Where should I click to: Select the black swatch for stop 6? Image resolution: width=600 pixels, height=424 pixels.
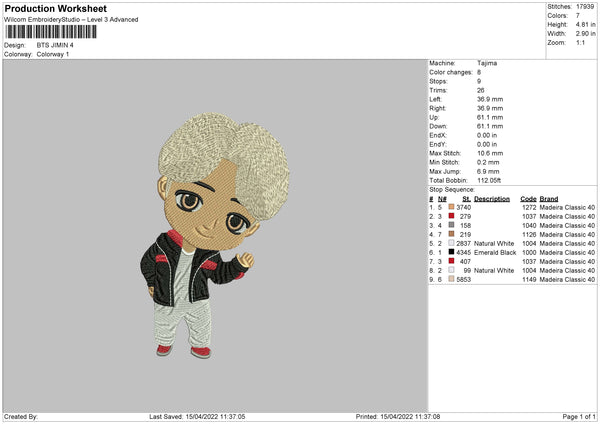[451, 252]
